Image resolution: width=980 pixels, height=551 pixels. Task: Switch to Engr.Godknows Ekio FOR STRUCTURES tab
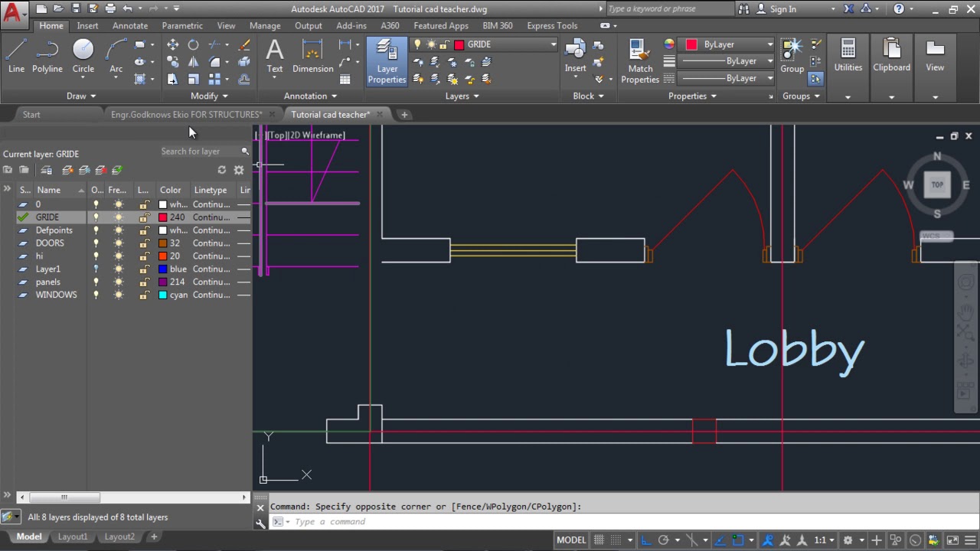coord(186,115)
